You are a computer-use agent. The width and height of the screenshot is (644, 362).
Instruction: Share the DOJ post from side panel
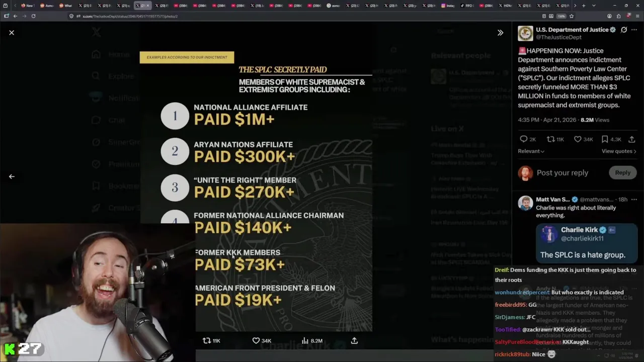[x=632, y=139]
